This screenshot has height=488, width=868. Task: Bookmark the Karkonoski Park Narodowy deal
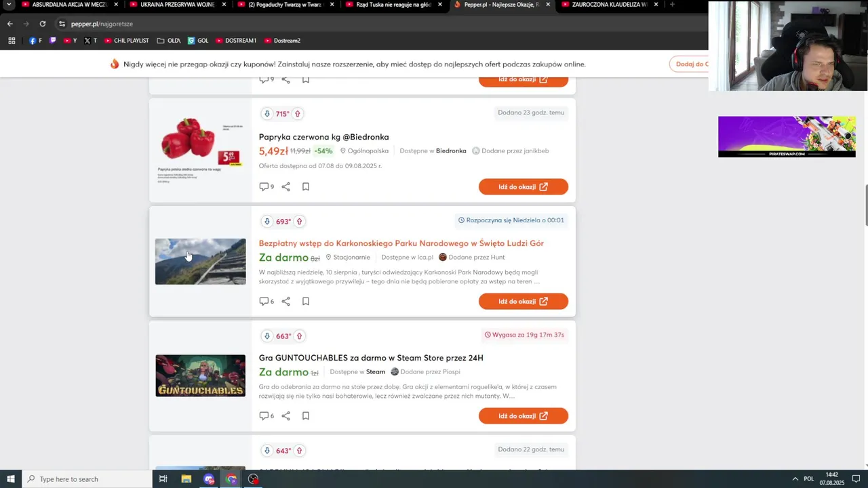click(306, 301)
